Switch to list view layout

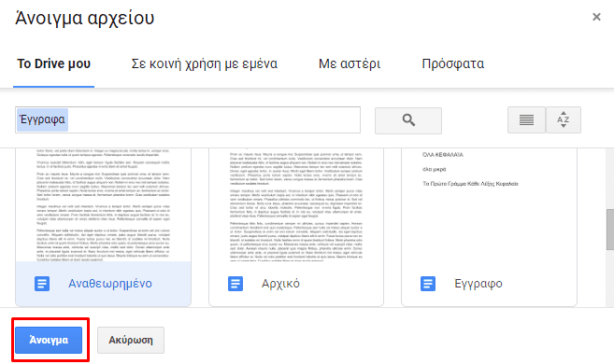(x=526, y=120)
